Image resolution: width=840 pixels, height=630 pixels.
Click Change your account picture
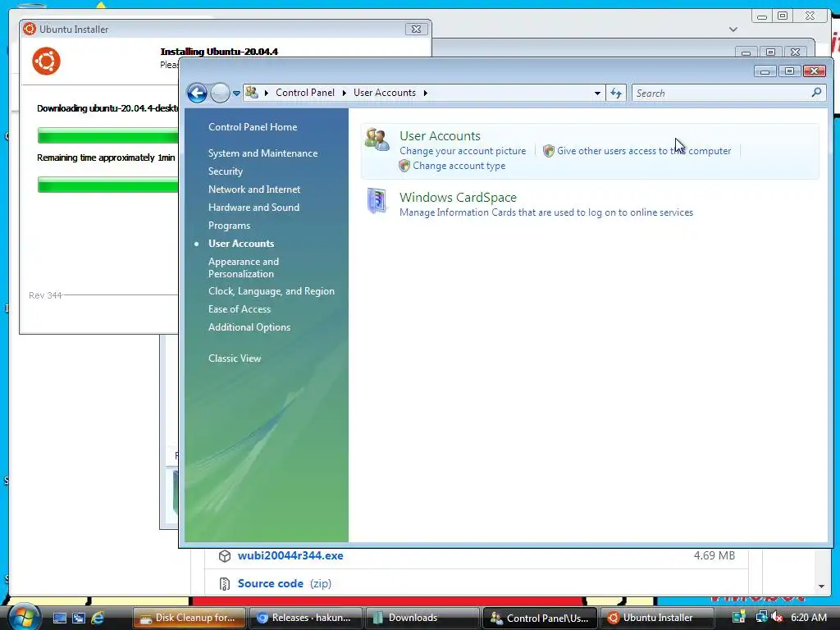[463, 151]
